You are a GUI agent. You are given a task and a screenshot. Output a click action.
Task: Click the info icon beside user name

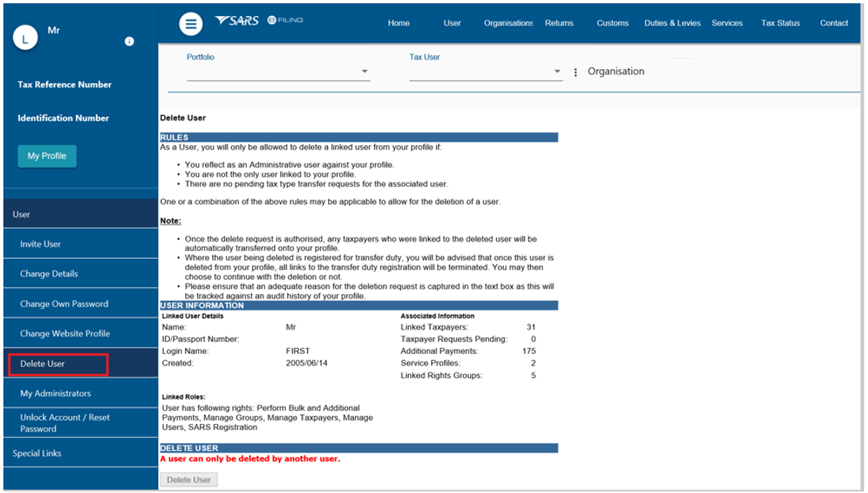[129, 41]
